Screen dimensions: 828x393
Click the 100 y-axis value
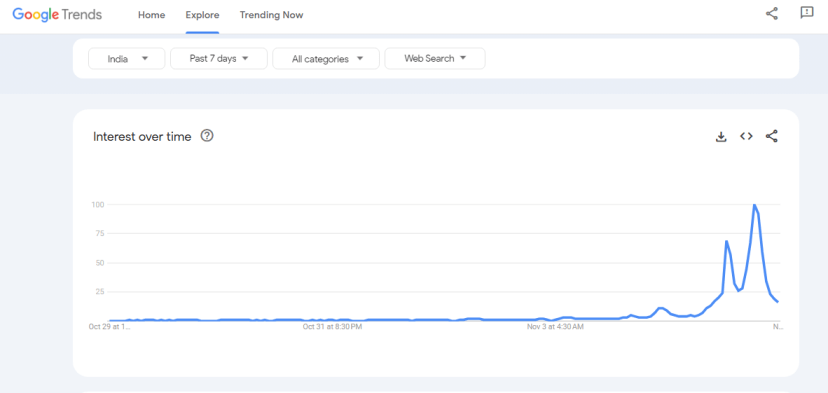(x=97, y=204)
